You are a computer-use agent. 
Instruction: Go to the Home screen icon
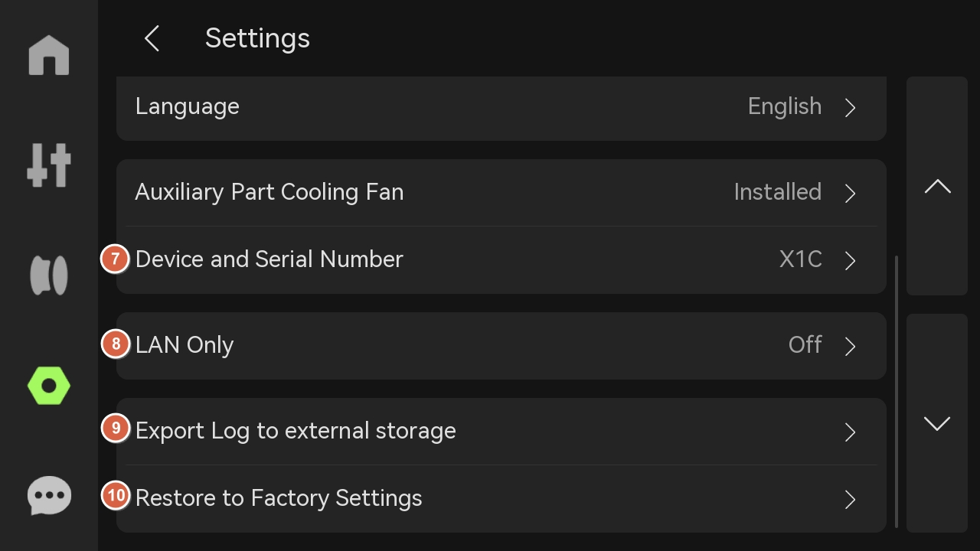pos(49,56)
